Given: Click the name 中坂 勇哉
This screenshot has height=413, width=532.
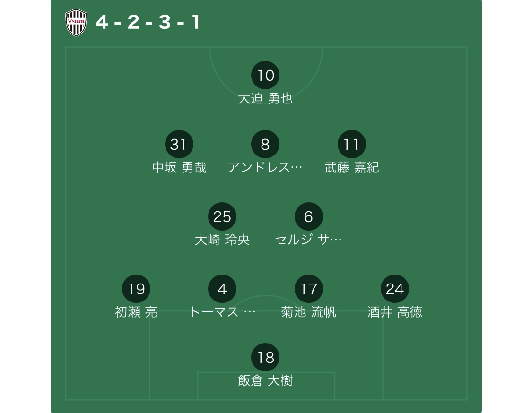Looking at the screenshot, I should click(x=179, y=168).
